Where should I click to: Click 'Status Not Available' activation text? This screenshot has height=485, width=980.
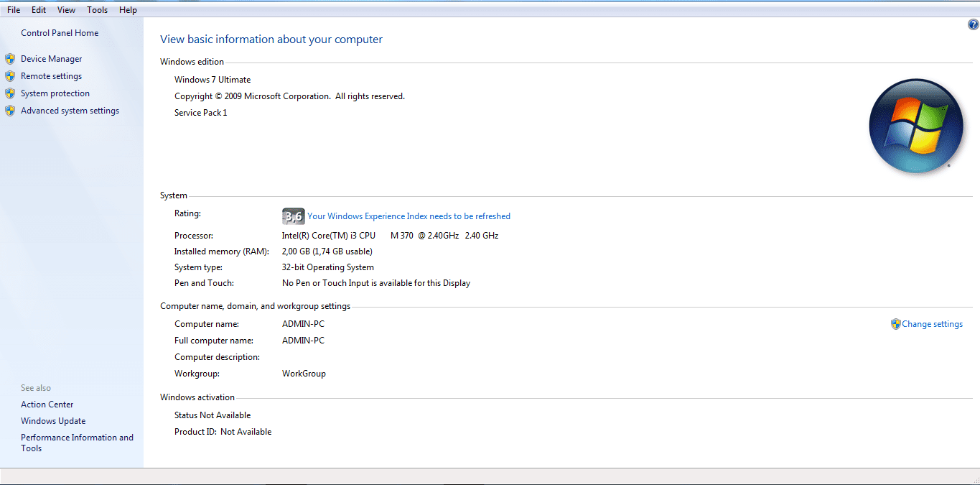213,415
